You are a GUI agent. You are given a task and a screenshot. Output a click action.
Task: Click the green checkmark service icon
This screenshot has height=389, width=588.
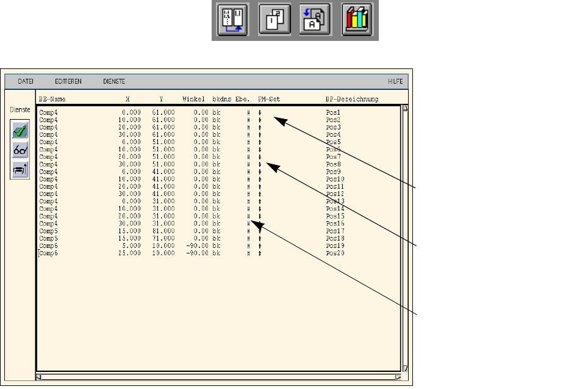click(20, 129)
